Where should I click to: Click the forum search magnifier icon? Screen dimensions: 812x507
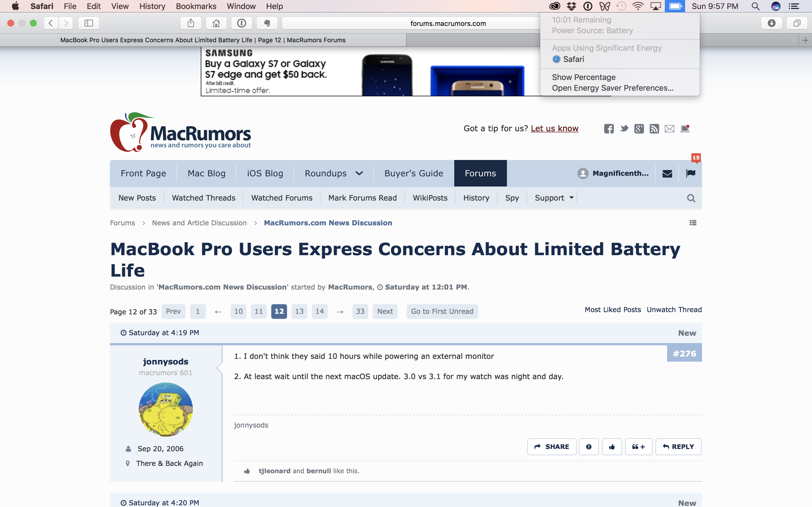[x=691, y=198]
